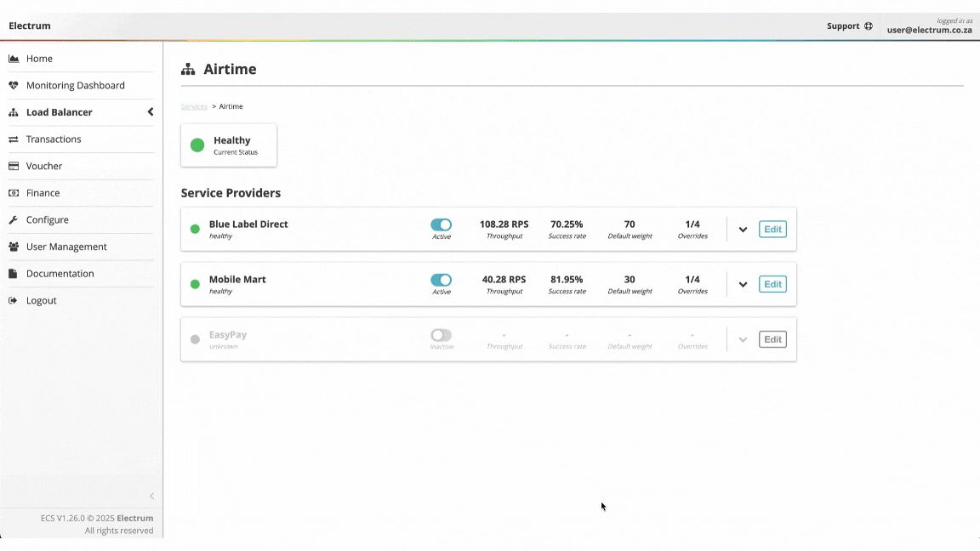Click Edit button for Blue Label Direct
This screenshot has height=551, width=980.
pyautogui.click(x=772, y=229)
